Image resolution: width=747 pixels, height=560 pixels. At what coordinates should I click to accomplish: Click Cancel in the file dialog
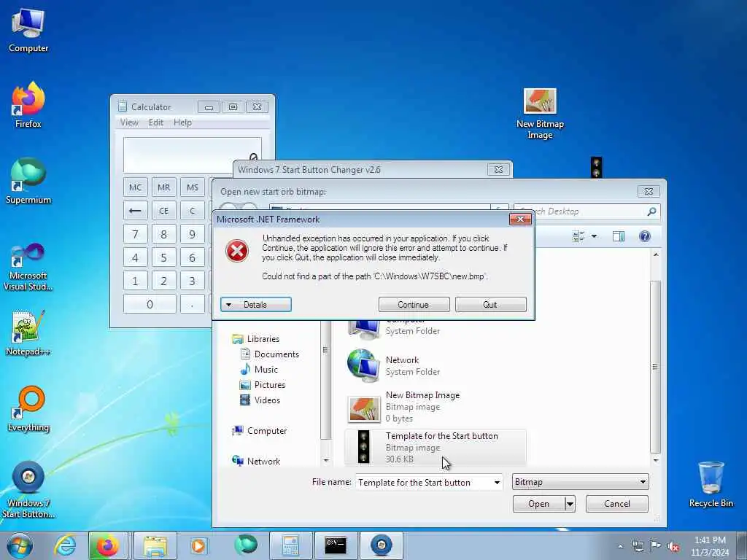[x=617, y=504]
